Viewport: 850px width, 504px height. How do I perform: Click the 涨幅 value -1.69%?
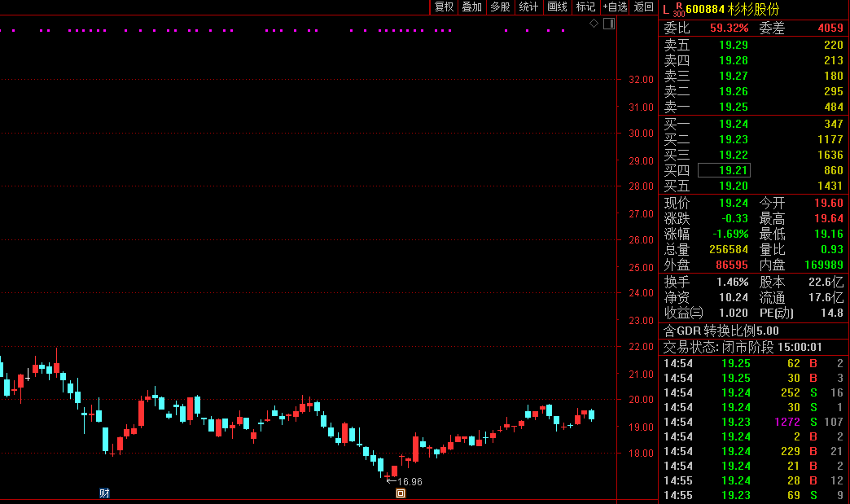[x=730, y=234]
